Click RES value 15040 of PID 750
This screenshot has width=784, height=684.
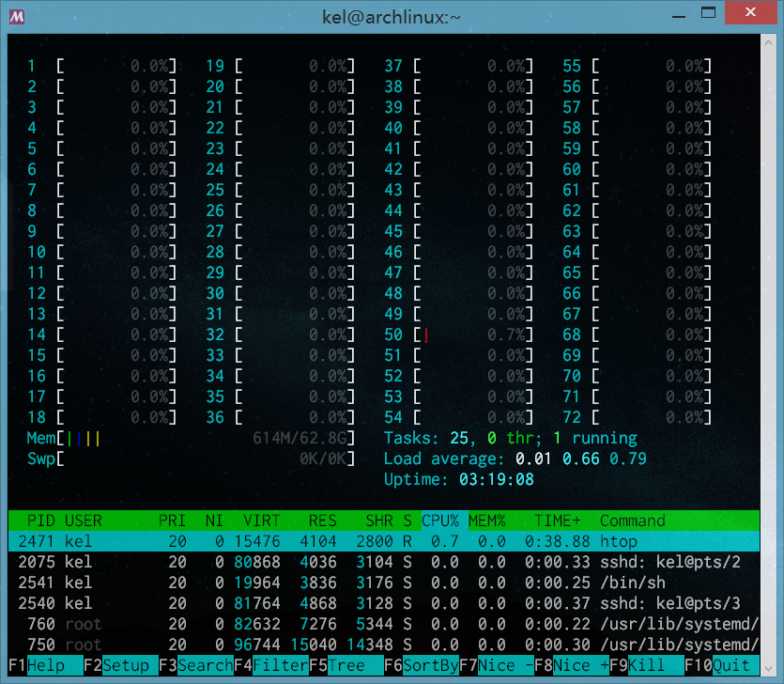pyautogui.click(x=313, y=645)
